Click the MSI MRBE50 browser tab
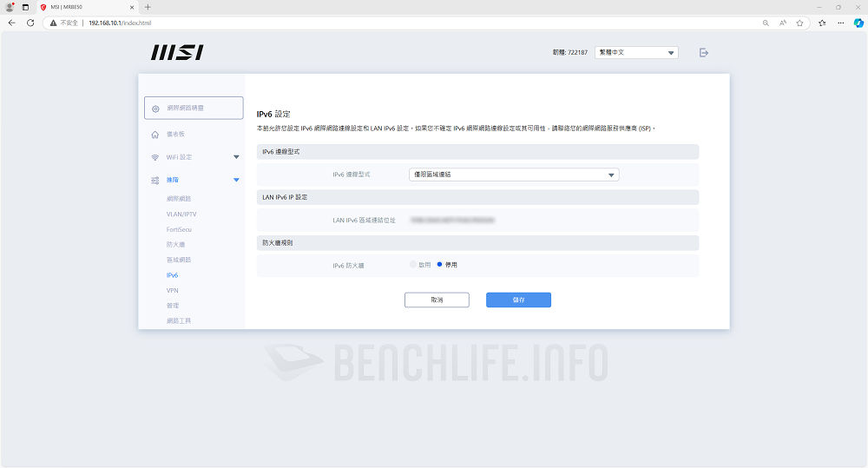The height and width of the screenshot is (468, 868). pyautogui.click(x=86, y=7)
